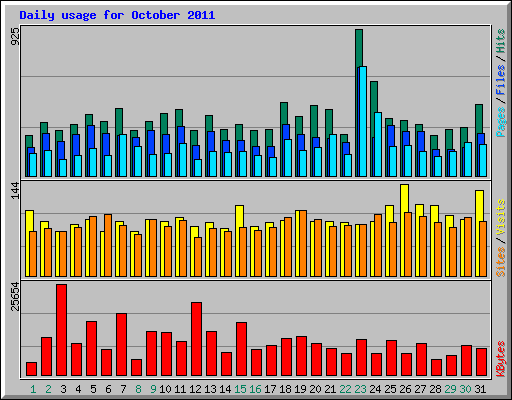Click day label "25" on the x-axis
This screenshot has width=512, height=400.
(x=390, y=389)
